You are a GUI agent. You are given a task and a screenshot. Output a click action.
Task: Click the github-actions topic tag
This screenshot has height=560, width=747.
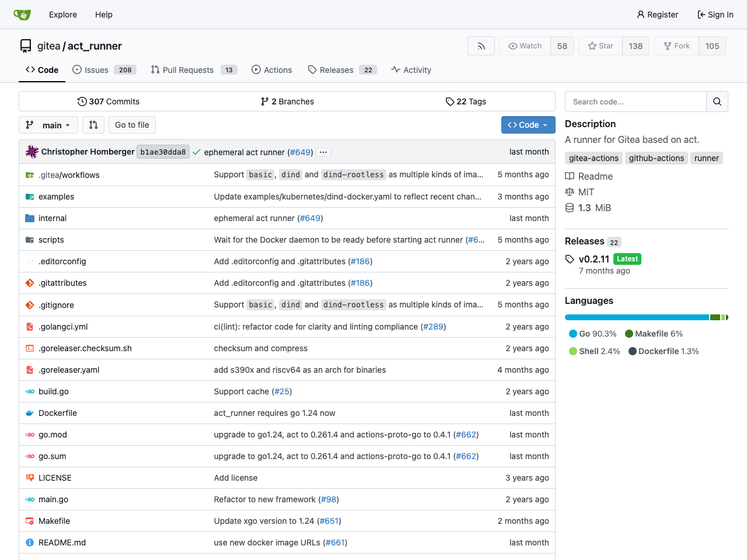(x=657, y=158)
